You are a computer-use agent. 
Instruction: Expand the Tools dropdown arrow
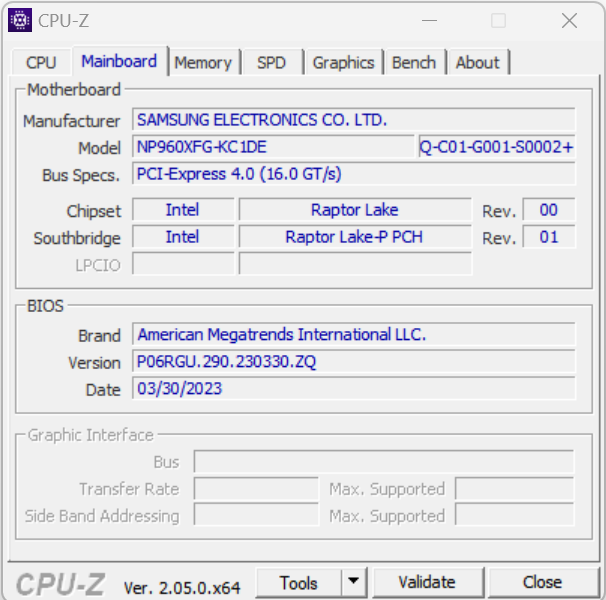pos(353,581)
